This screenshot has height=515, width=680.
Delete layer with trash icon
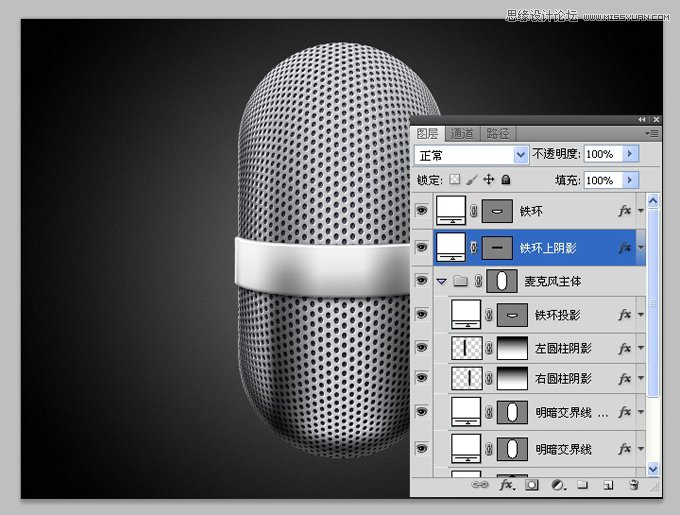[634, 485]
